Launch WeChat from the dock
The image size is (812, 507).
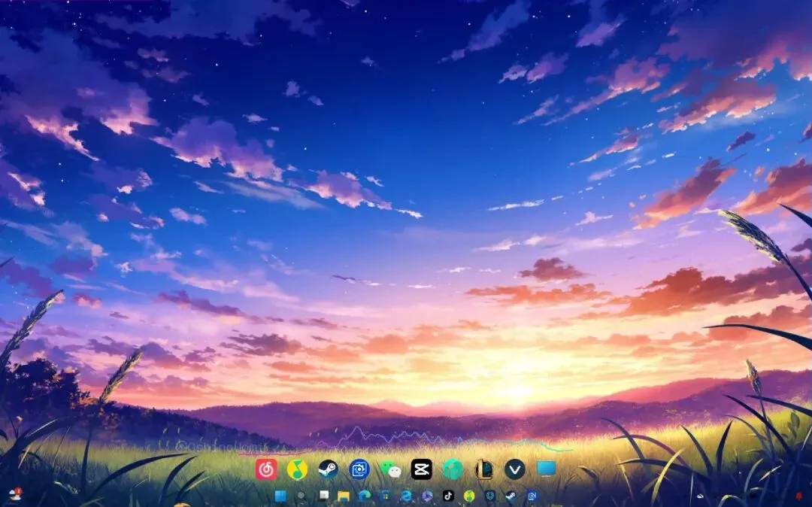[x=390, y=469]
